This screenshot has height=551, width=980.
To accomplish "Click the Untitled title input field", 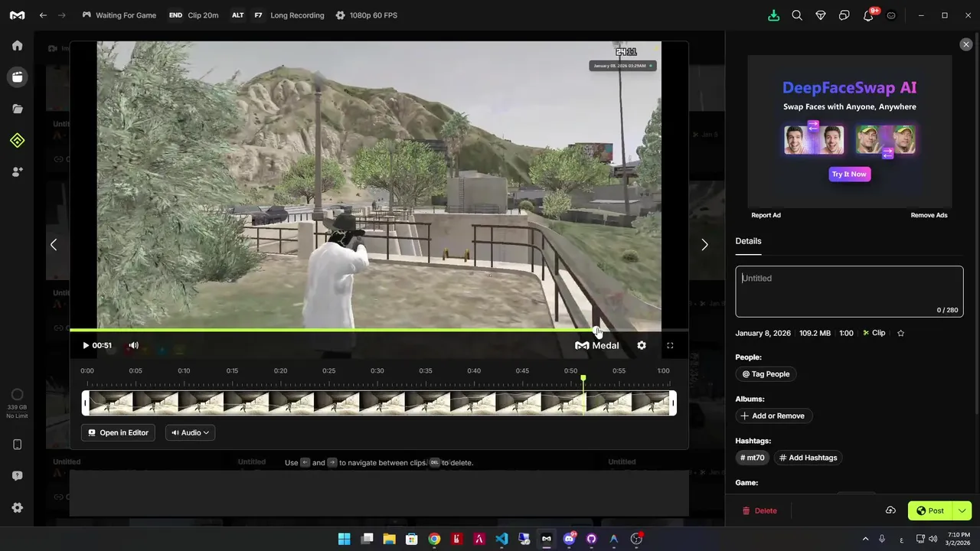I will 849,292.
